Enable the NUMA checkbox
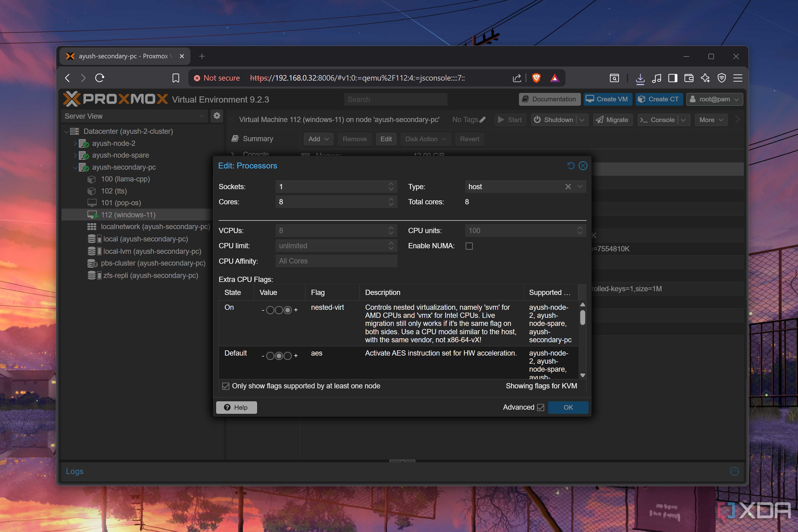798x532 pixels. [469, 246]
